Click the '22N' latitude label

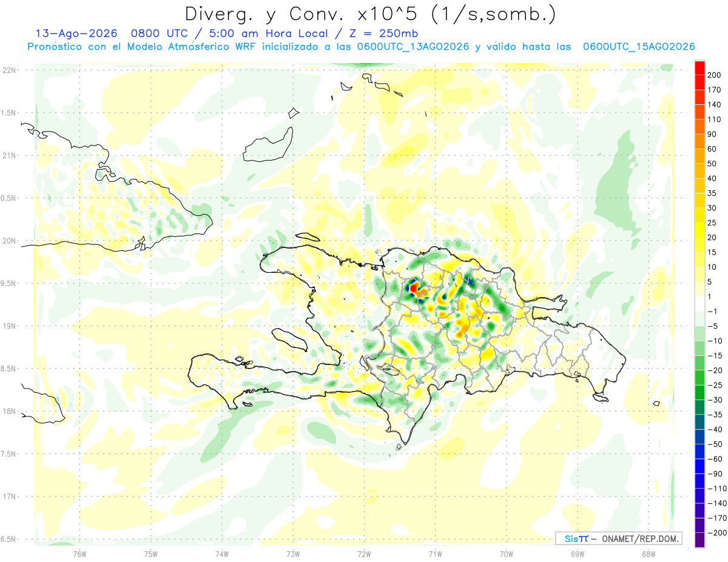click(8, 70)
